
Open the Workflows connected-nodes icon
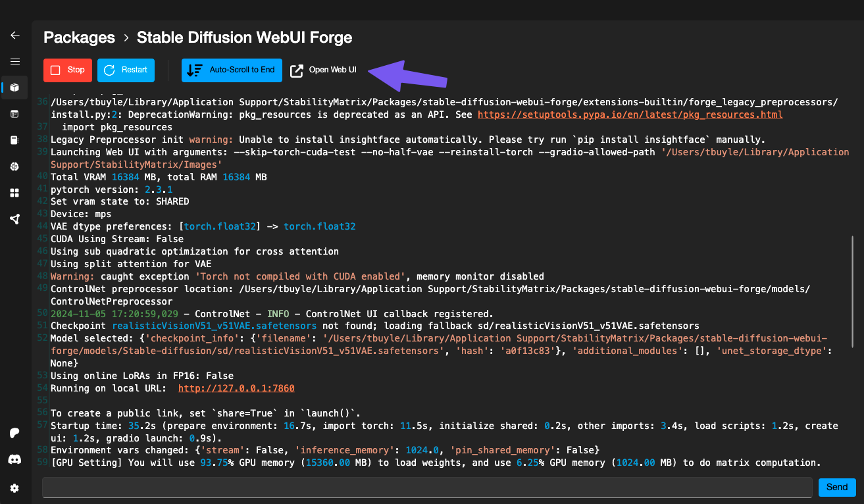coord(14,219)
